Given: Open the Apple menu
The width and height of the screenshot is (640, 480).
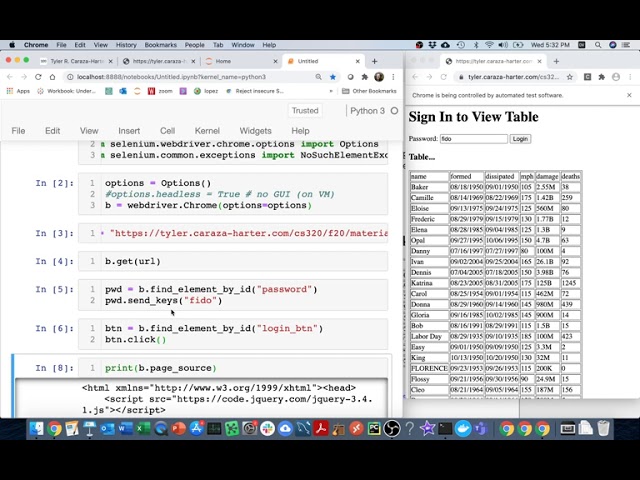Looking at the screenshot, I should [12, 45].
